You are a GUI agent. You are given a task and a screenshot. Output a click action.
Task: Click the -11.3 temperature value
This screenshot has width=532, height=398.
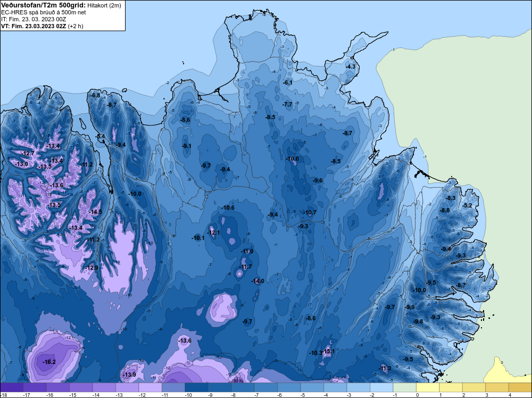[385, 369]
